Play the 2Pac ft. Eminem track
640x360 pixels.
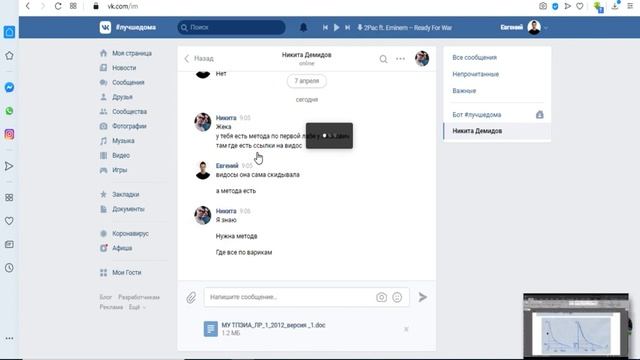pyautogui.click(x=336, y=27)
